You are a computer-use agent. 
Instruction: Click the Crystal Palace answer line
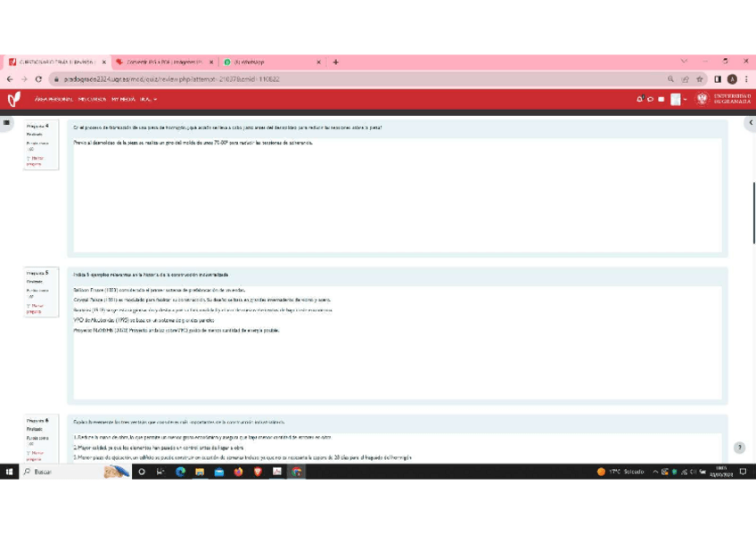pos(202,300)
